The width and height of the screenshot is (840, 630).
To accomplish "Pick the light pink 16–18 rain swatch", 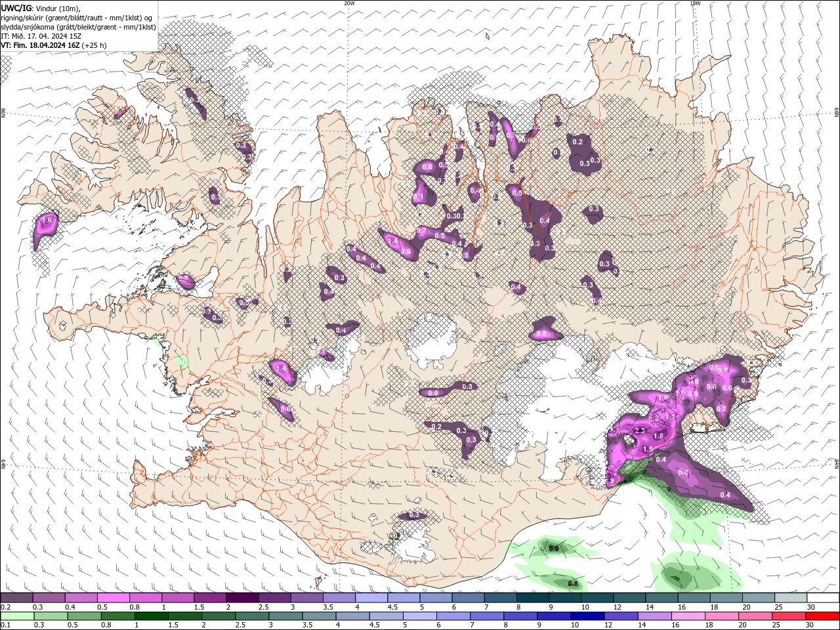I will (688, 616).
